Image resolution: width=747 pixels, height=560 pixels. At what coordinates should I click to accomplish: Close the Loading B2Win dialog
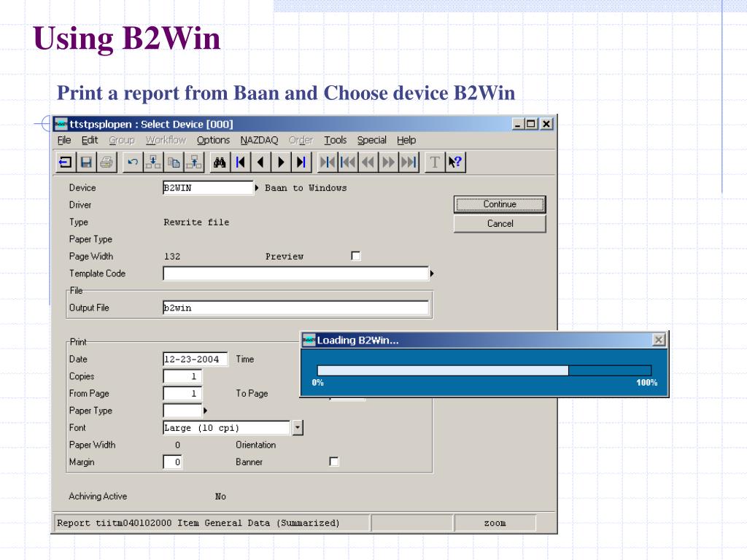tap(659, 340)
